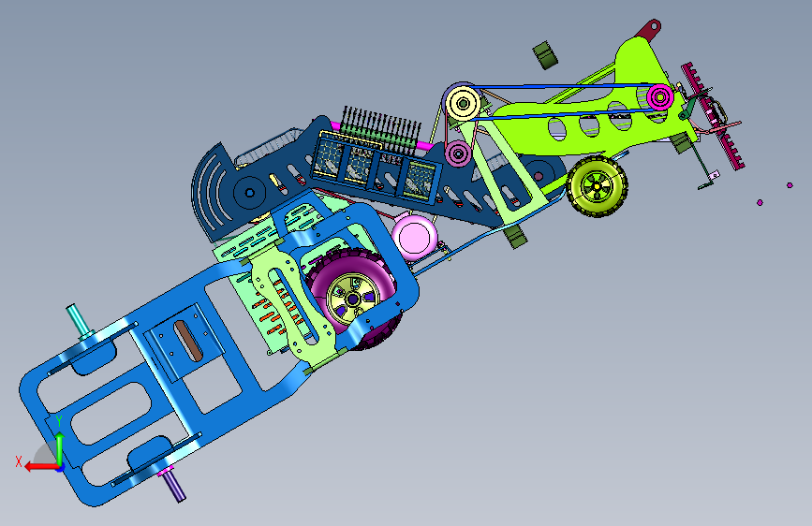
Task: Pick the small magenta idler pulley under the cream pulley
Action: pyautogui.click(x=458, y=153)
